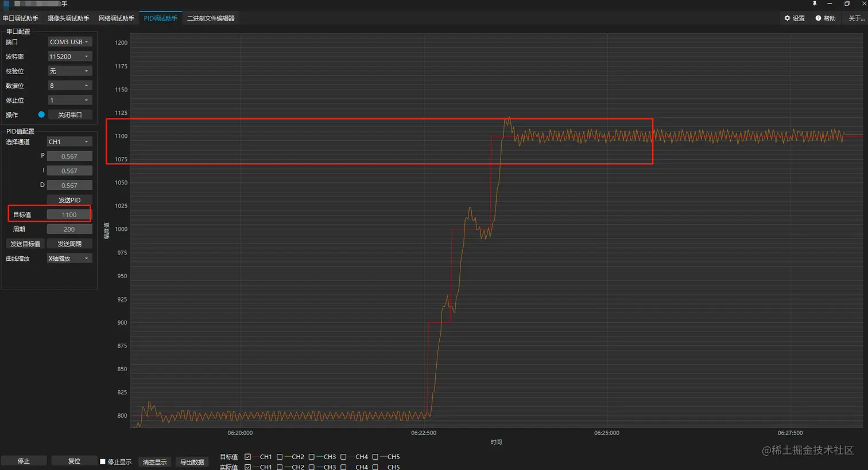
Task: Open the 波特率 115200 dropdown
Action: 69,56
